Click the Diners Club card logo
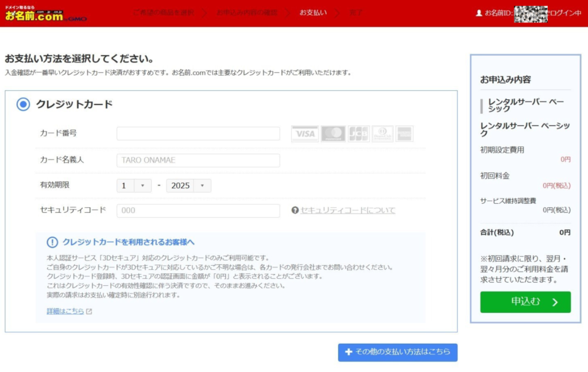 click(x=382, y=134)
